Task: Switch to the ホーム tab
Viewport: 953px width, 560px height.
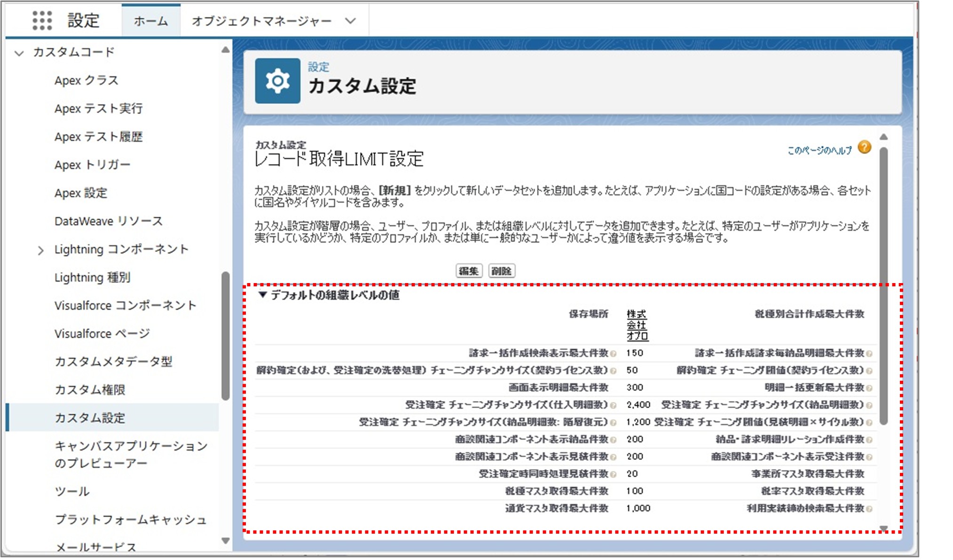Action: [x=150, y=20]
